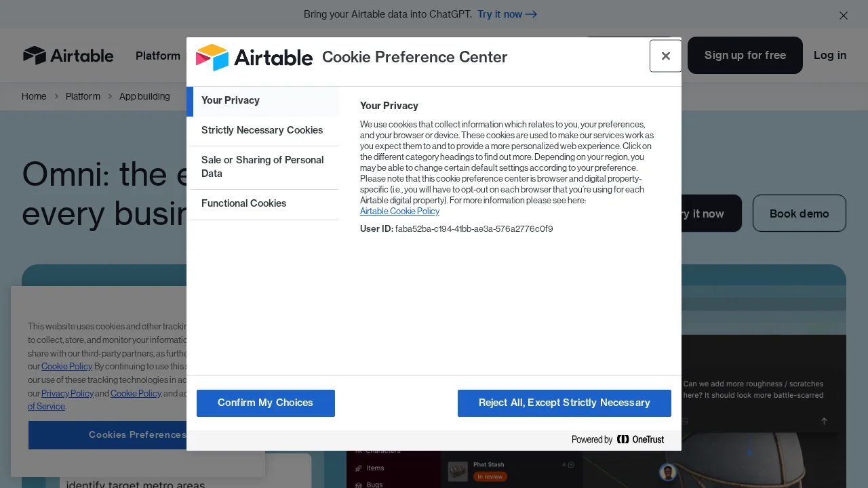Click the Characters icon in the sidebar

coord(357,450)
